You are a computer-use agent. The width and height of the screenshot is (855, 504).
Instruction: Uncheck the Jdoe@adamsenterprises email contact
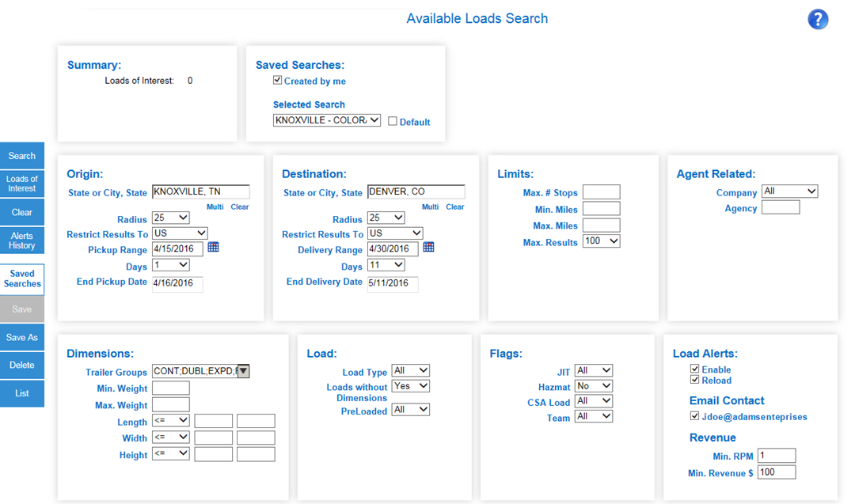coord(694,416)
